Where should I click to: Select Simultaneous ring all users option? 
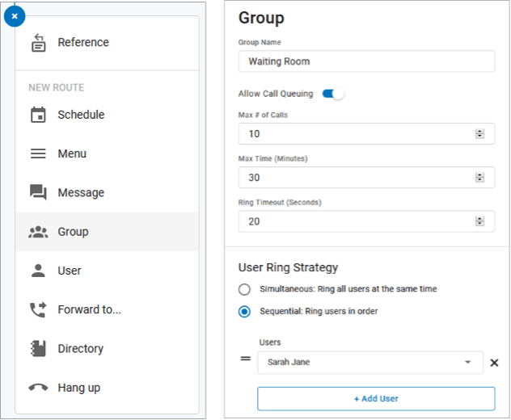point(244,289)
